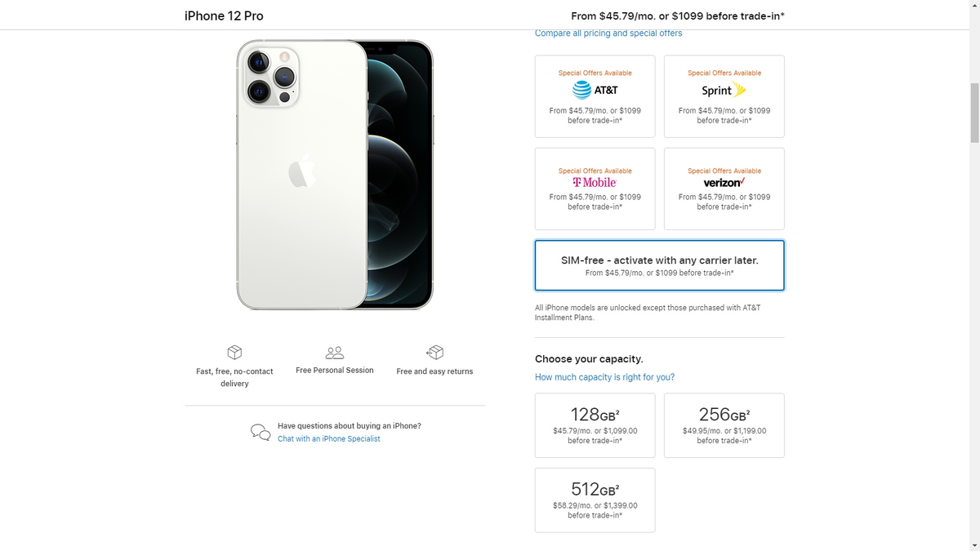This screenshot has height=551, width=980.
Task: Click the AT&T carrier logo
Action: [595, 90]
